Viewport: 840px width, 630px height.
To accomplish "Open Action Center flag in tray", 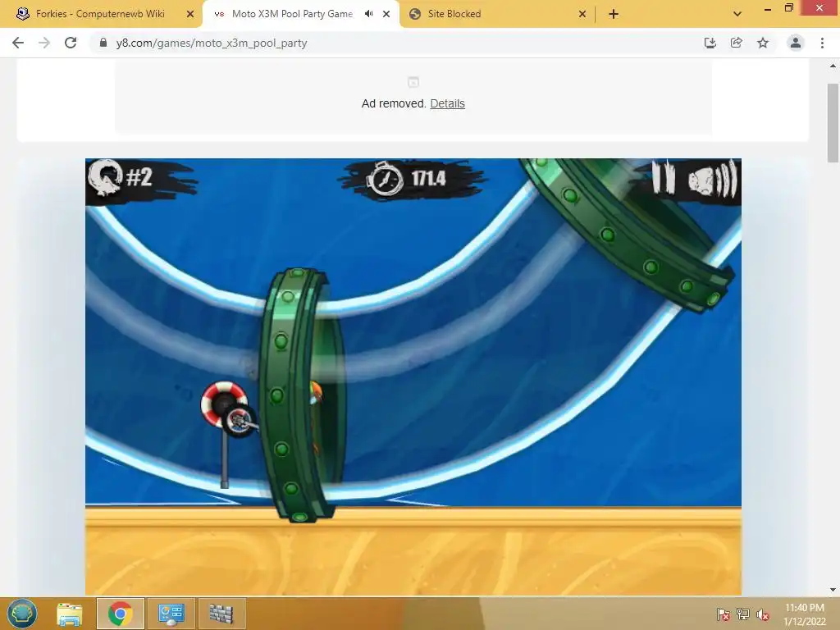I will [x=723, y=614].
